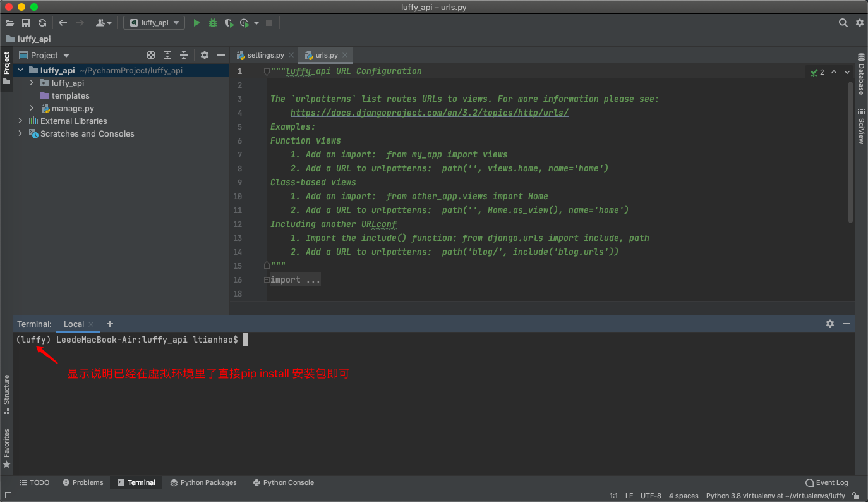Expand External Libraries

coord(21,121)
